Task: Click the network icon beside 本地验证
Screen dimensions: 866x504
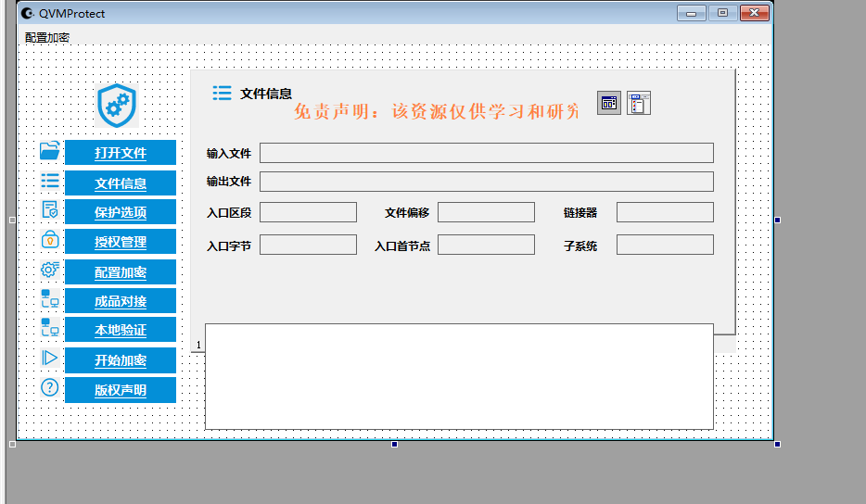Action: tap(50, 328)
